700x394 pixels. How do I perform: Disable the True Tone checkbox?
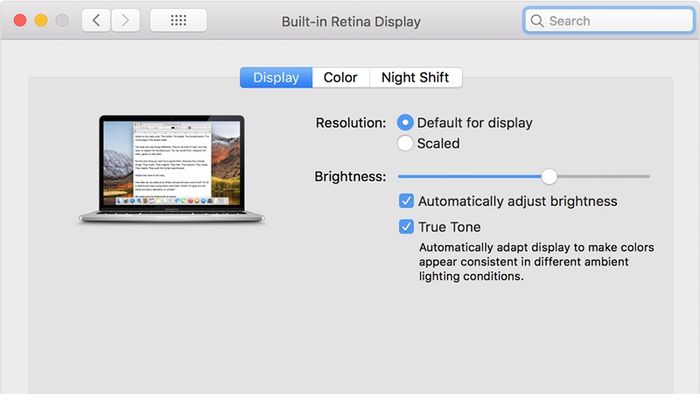(406, 227)
